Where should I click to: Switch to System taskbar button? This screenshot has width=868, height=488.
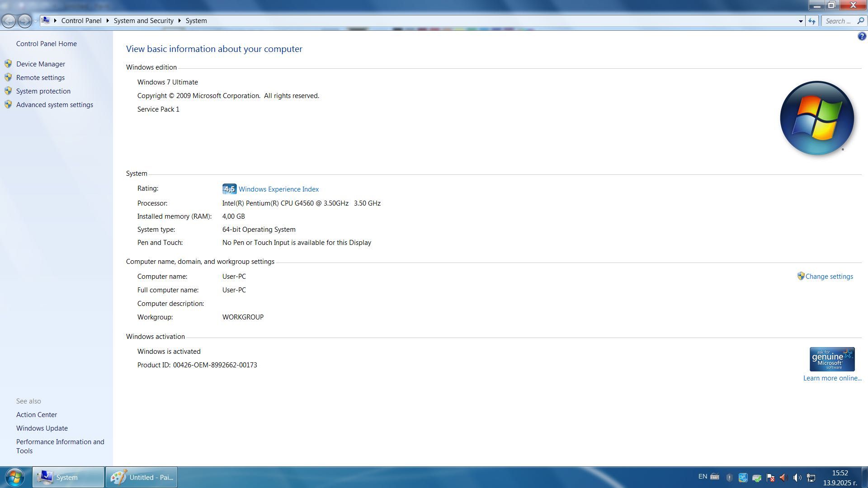tap(68, 477)
